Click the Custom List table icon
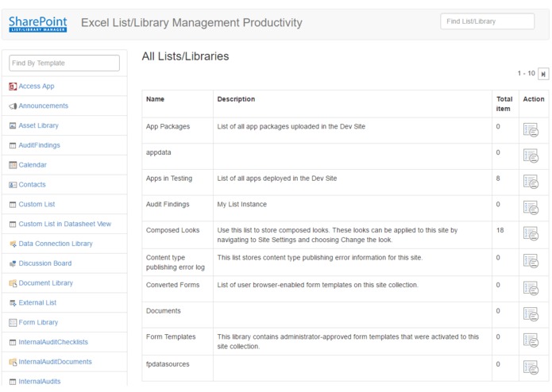This screenshot has width=552, height=392. 13,205
